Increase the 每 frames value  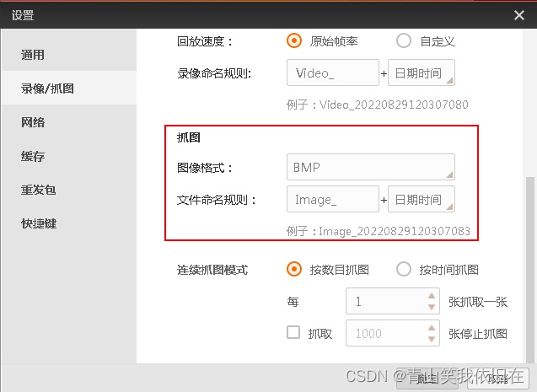click(x=432, y=295)
